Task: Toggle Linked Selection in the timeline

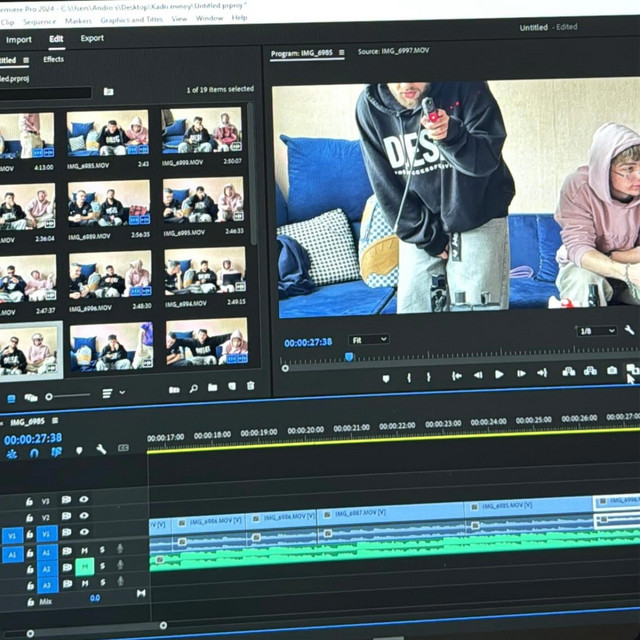Action: (56, 452)
